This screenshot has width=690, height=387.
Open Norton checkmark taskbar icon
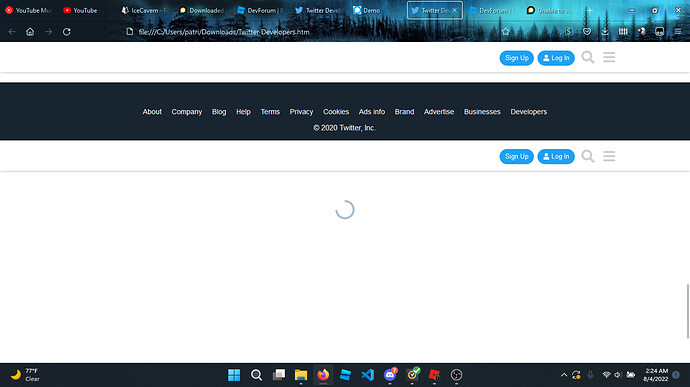(x=413, y=374)
